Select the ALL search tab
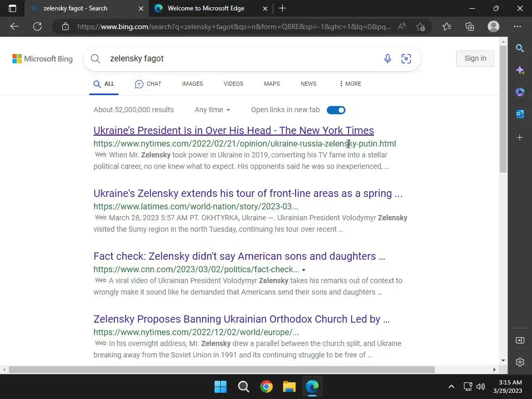The height and width of the screenshot is (399, 532). click(x=104, y=84)
